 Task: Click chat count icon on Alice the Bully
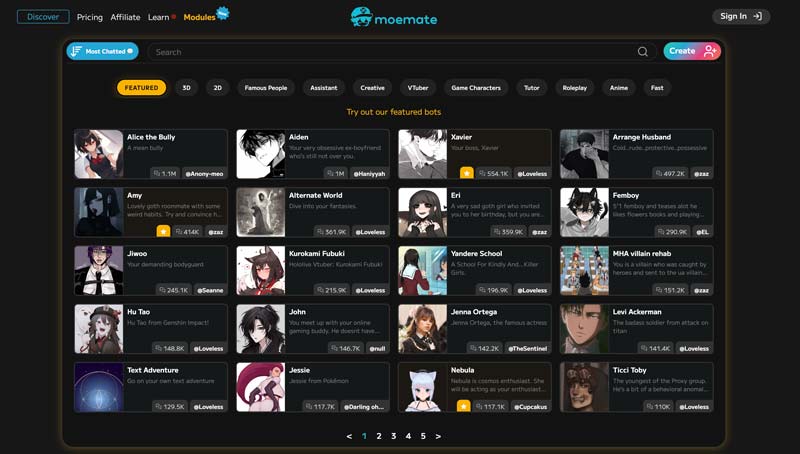pyautogui.click(x=155, y=174)
